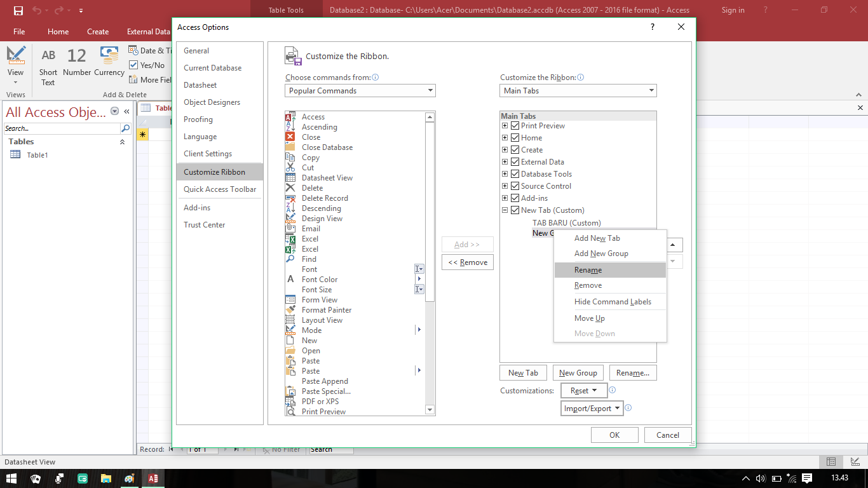Uncheck the New Tab (Custom) checkbox
This screenshot has width=868, height=488.
click(515, 210)
